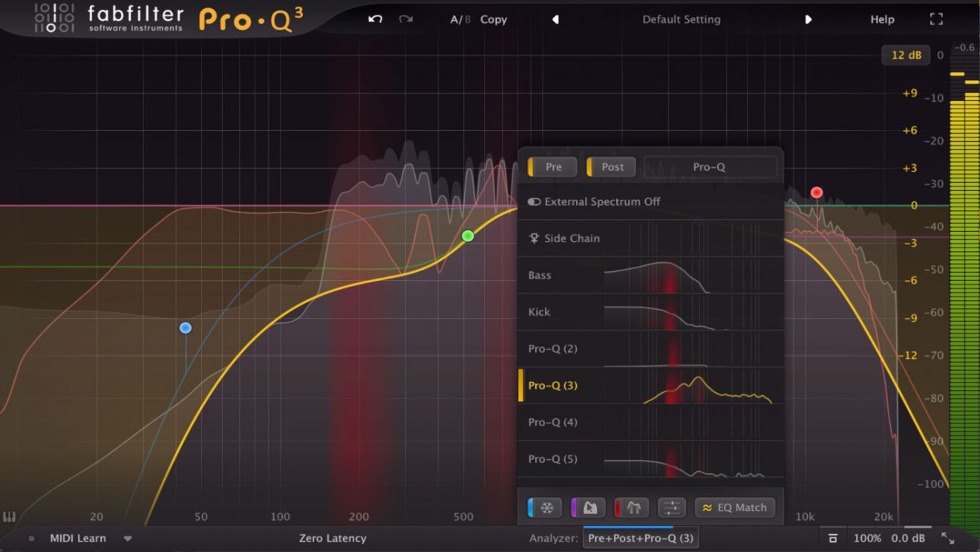Image resolution: width=980 pixels, height=552 pixels.
Task: Click the next preset arrow beside Default Setting
Action: (x=808, y=19)
